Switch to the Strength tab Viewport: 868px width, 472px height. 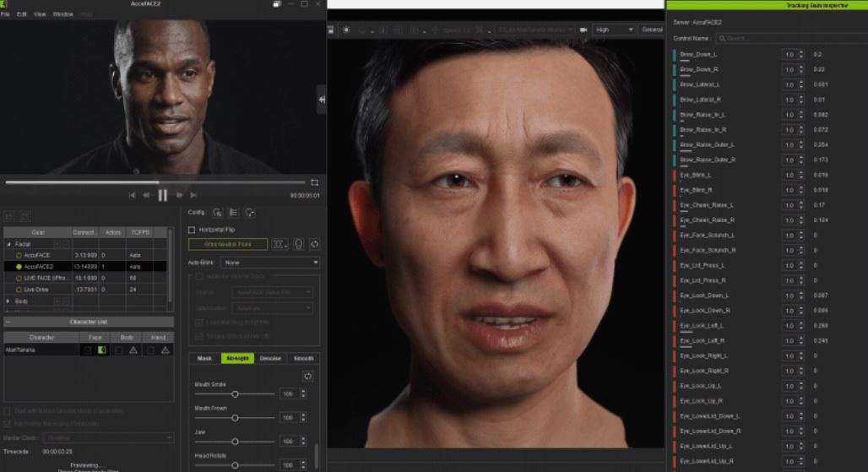237,359
